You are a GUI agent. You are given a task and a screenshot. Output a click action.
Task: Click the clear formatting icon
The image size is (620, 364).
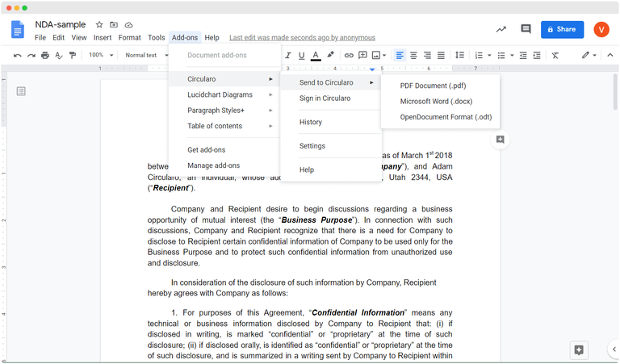(x=555, y=56)
